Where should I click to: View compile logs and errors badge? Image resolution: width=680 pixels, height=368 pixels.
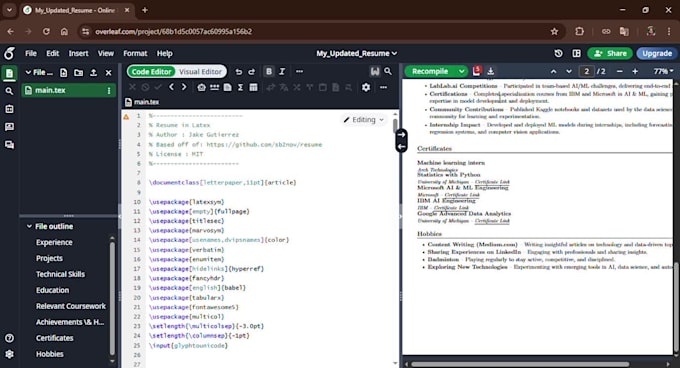[x=477, y=71]
